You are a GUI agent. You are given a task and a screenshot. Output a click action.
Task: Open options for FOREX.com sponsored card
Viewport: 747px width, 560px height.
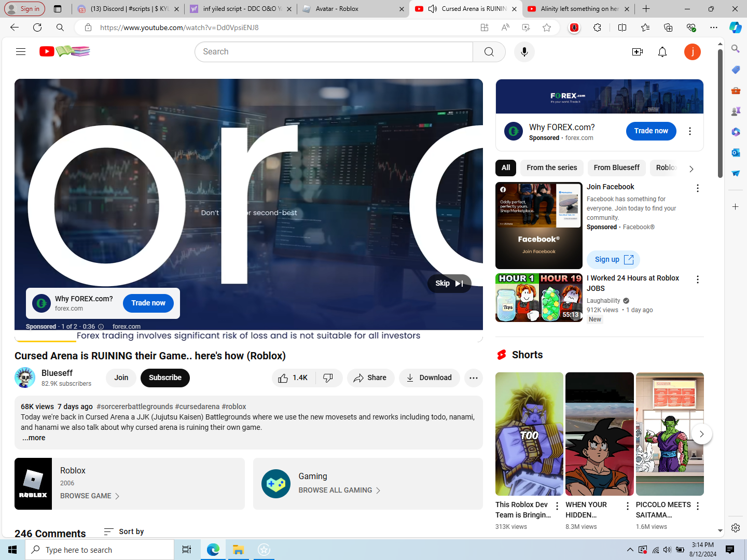click(690, 131)
